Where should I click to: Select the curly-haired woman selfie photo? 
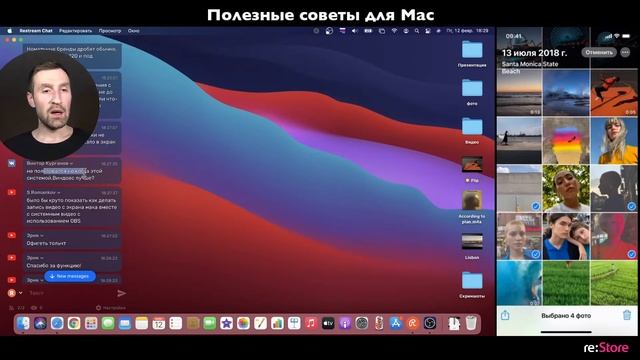(566, 188)
